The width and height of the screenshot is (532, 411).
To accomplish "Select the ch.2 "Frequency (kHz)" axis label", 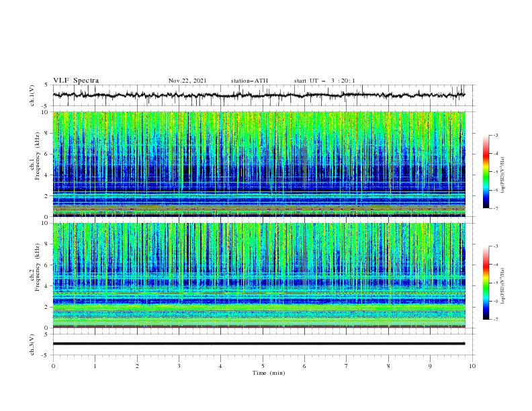I will 38,267.
